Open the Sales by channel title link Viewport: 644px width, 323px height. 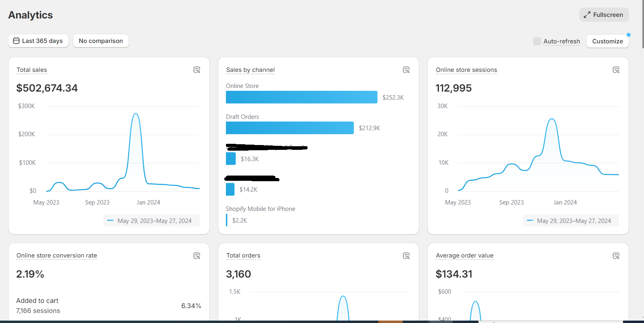click(250, 70)
